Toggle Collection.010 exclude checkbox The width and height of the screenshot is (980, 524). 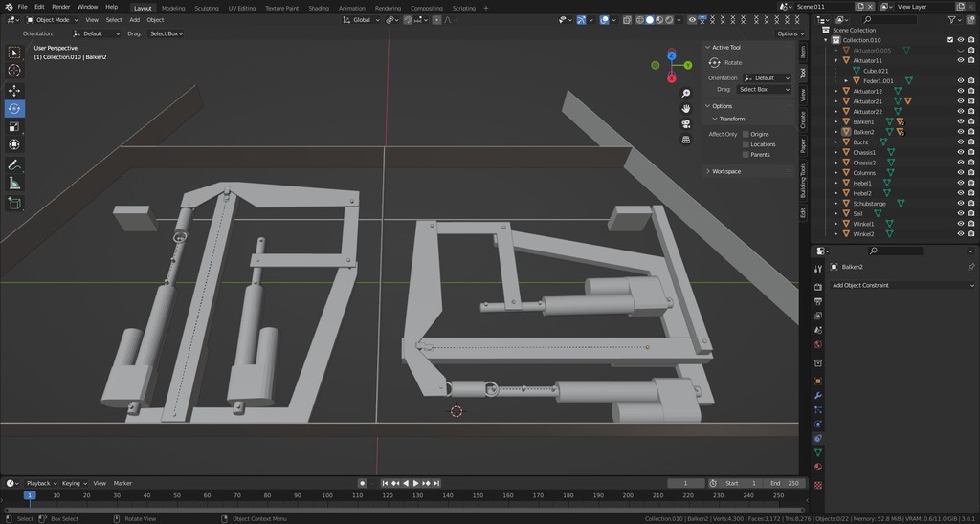[x=950, y=40]
